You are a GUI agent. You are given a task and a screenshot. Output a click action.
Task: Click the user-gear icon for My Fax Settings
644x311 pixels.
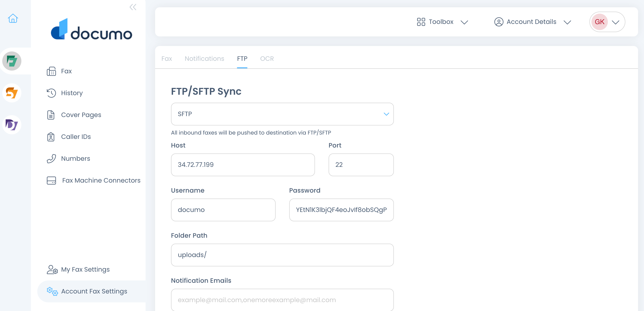click(x=52, y=270)
